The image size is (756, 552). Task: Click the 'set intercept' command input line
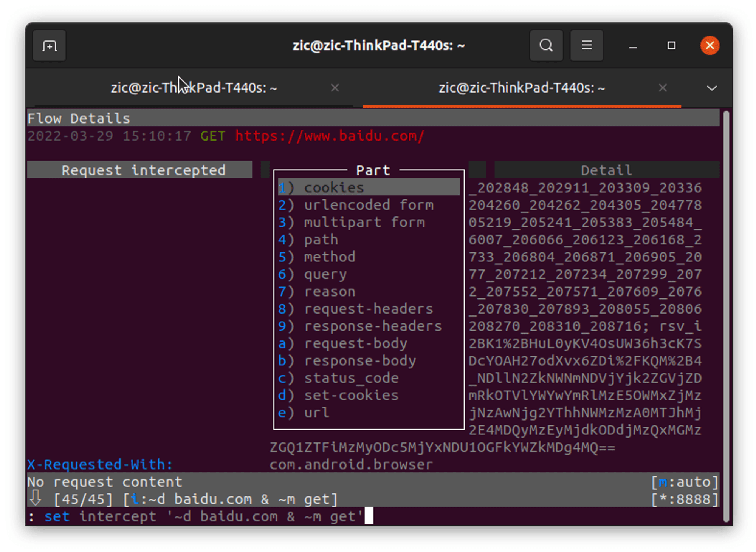click(x=201, y=516)
